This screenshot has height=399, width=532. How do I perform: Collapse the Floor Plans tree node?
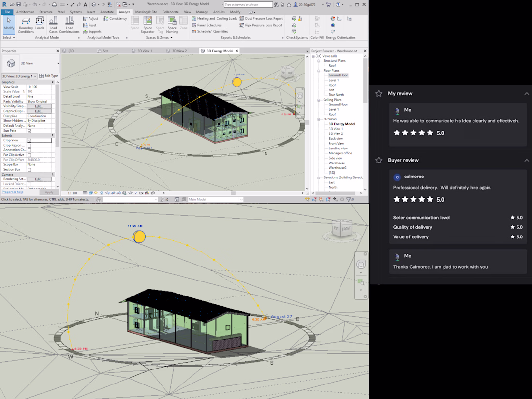[319, 71]
